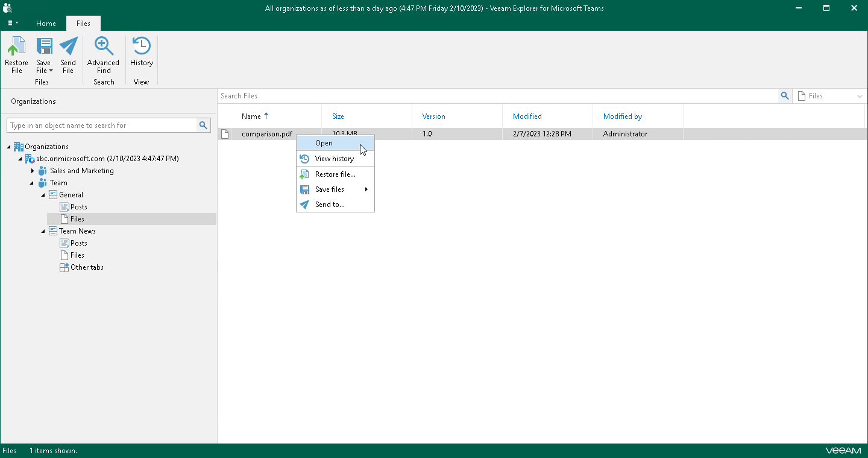Select the Sales and Marketing tree label
Viewport: 868px width, 458px height.
click(x=82, y=171)
